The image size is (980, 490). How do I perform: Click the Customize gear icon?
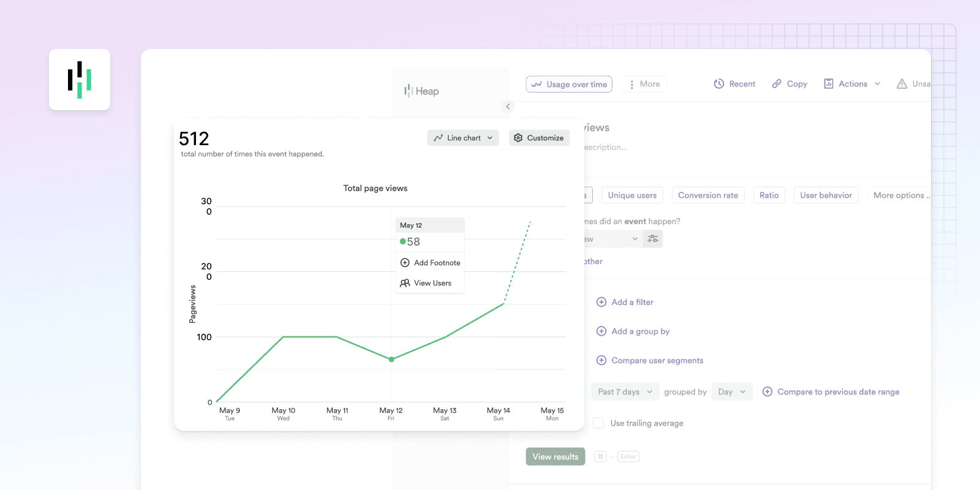click(518, 138)
